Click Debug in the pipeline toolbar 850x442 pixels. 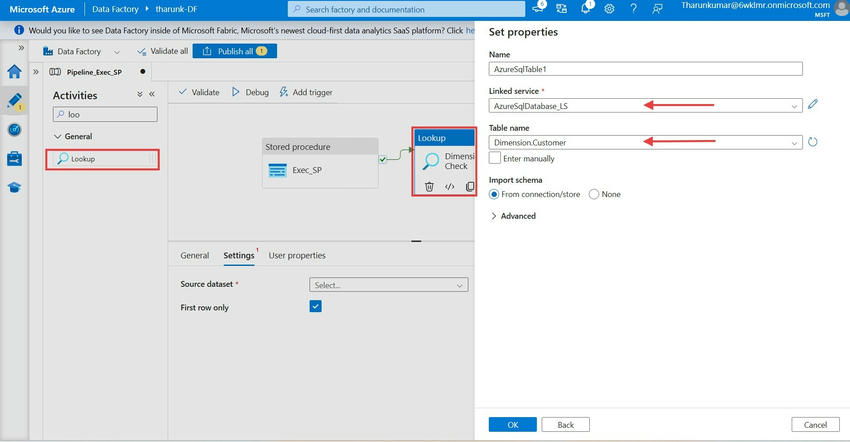(x=250, y=92)
